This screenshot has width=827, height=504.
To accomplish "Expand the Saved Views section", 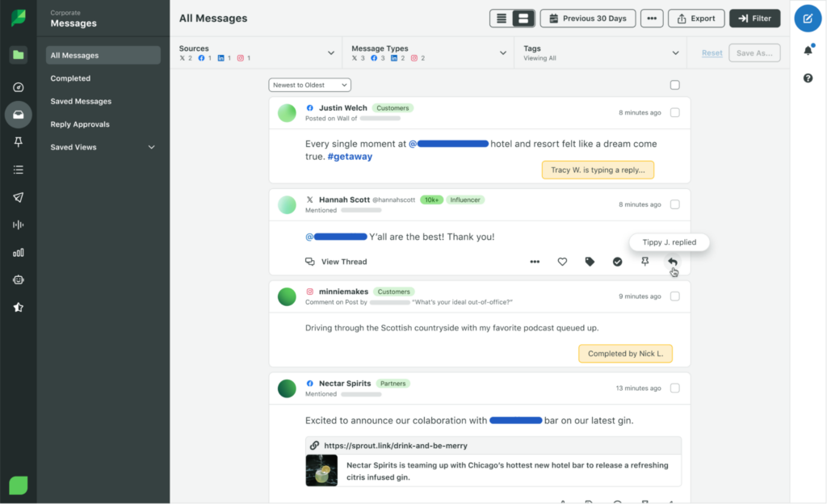I will coord(103,147).
